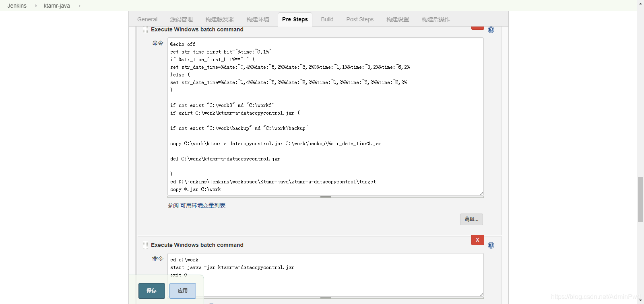This screenshot has height=304, width=644.
Task: Click inside first batch command textarea
Action: [326, 117]
